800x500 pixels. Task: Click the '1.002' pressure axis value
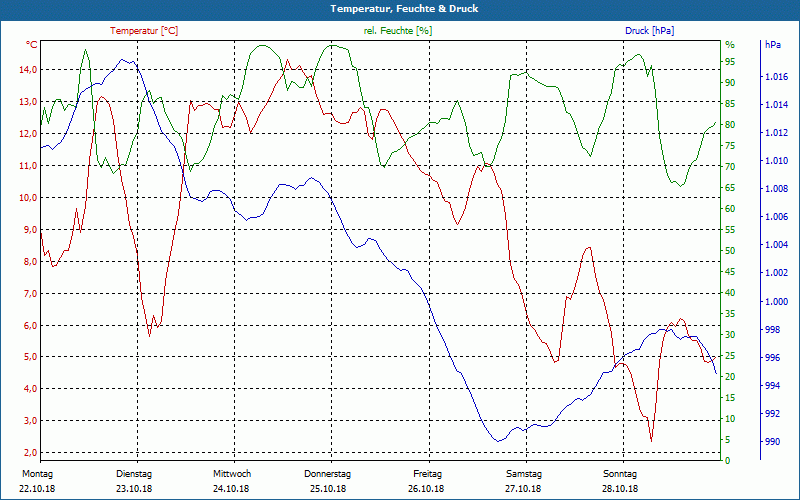[x=777, y=273]
